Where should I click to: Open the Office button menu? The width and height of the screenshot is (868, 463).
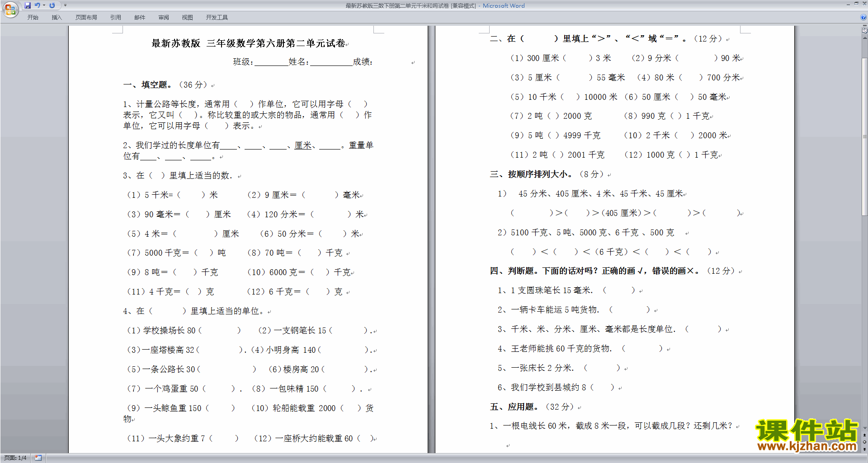click(x=10, y=9)
